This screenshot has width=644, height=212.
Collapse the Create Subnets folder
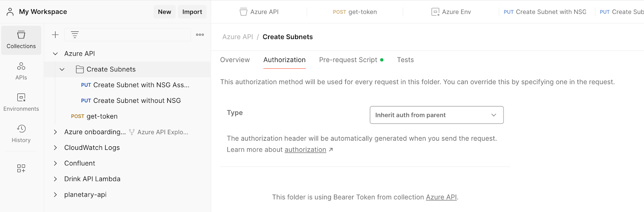pyautogui.click(x=62, y=69)
